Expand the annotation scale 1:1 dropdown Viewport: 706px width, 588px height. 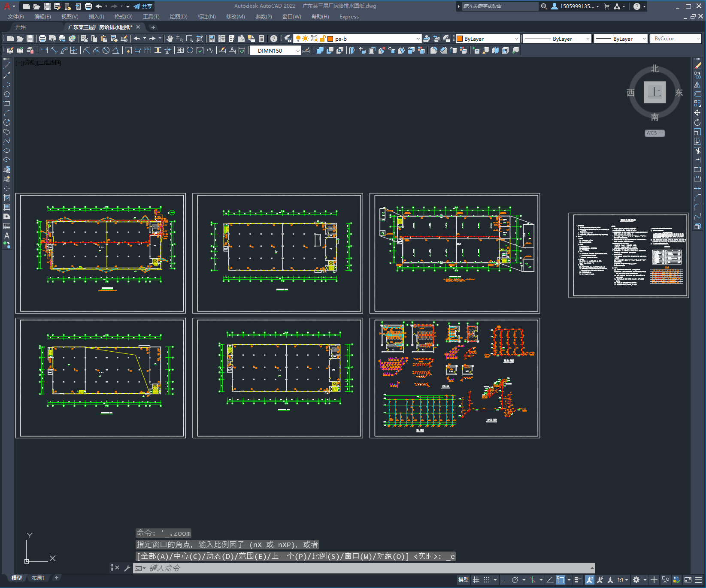[623, 580]
